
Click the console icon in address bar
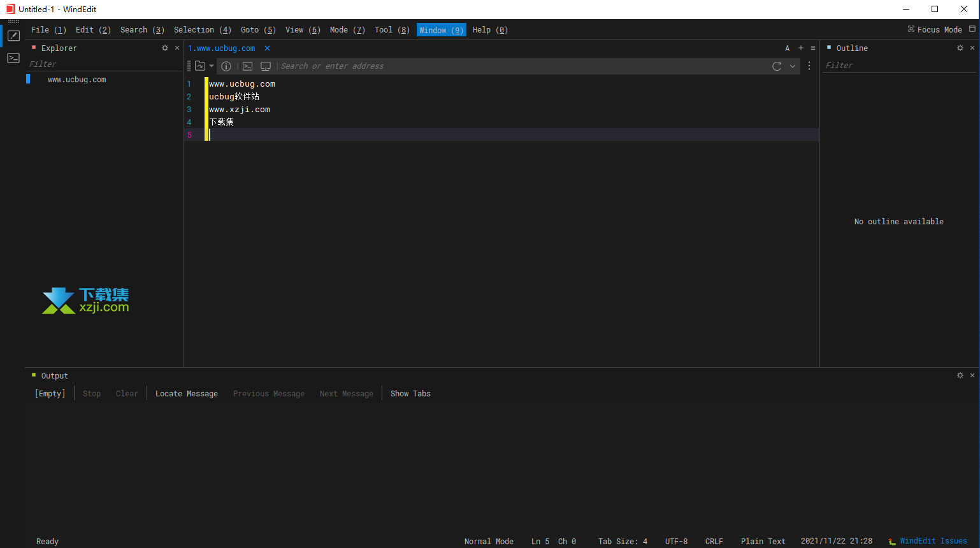[x=248, y=66]
